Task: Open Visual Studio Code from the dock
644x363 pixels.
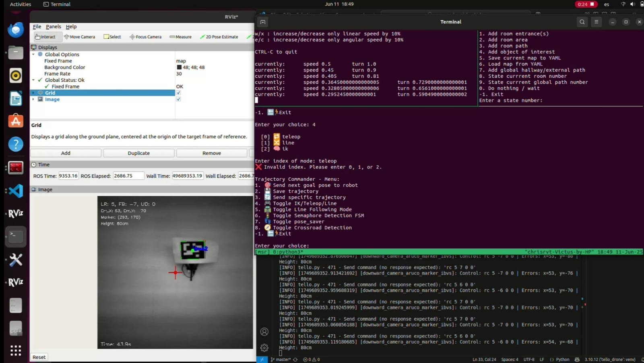Action: [16, 191]
